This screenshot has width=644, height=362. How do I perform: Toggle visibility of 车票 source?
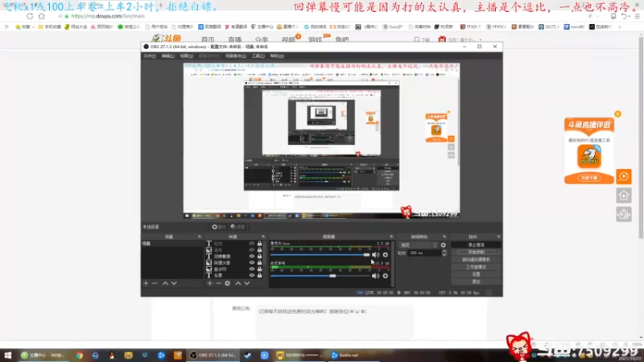[x=252, y=275]
